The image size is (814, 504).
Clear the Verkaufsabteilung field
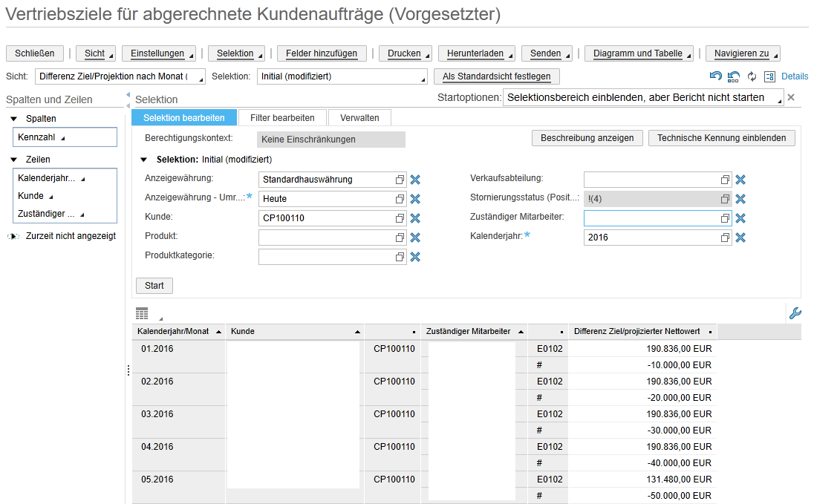click(740, 180)
